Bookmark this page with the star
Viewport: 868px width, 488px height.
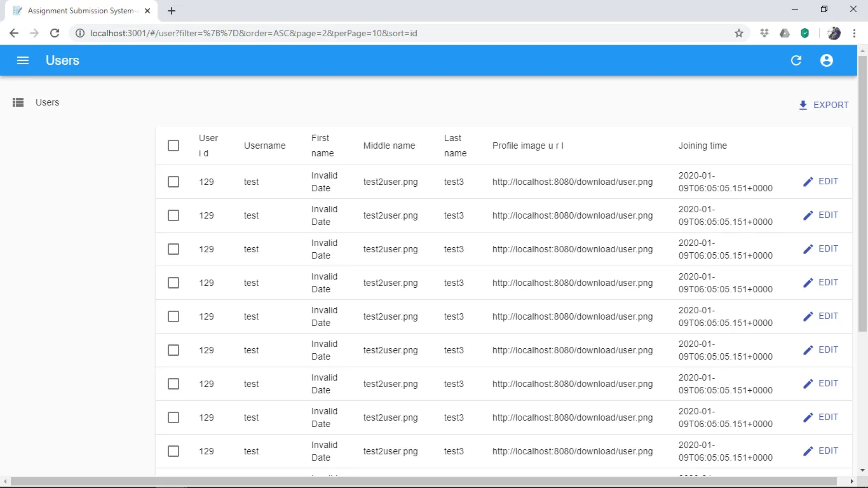[x=739, y=33]
